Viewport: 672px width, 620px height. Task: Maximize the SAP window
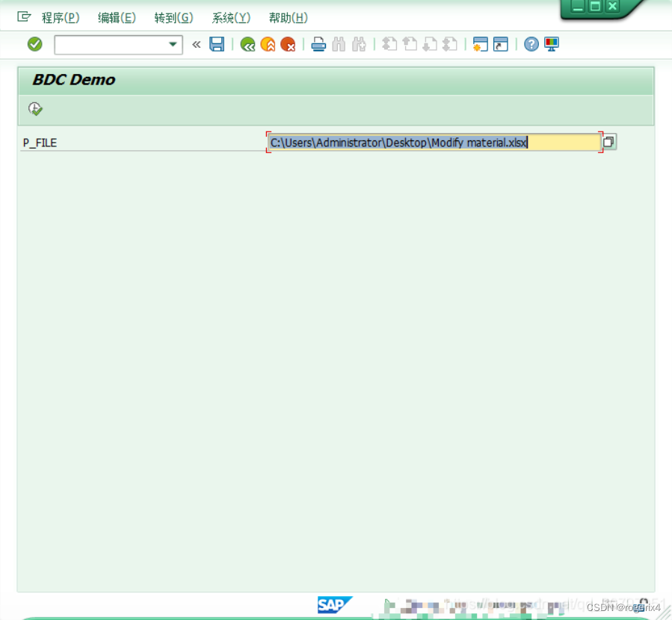(595, 7)
